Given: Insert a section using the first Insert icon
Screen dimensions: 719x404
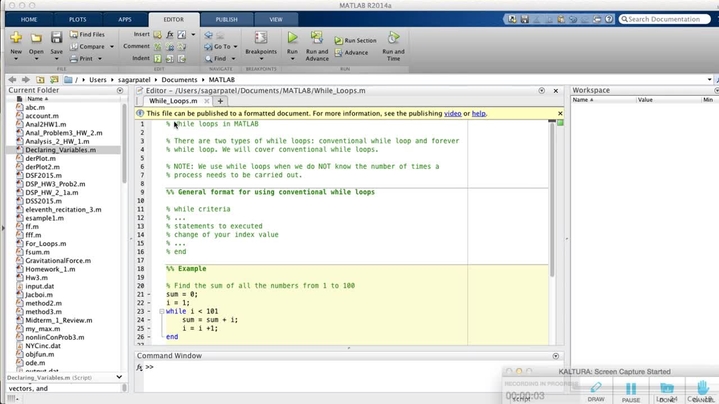Looking at the screenshot, I should (x=158, y=34).
